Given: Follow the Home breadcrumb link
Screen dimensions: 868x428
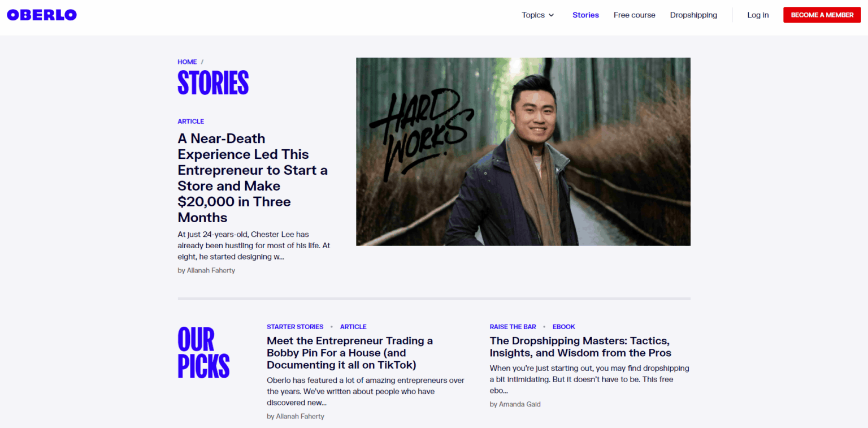Looking at the screenshot, I should (187, 62).
